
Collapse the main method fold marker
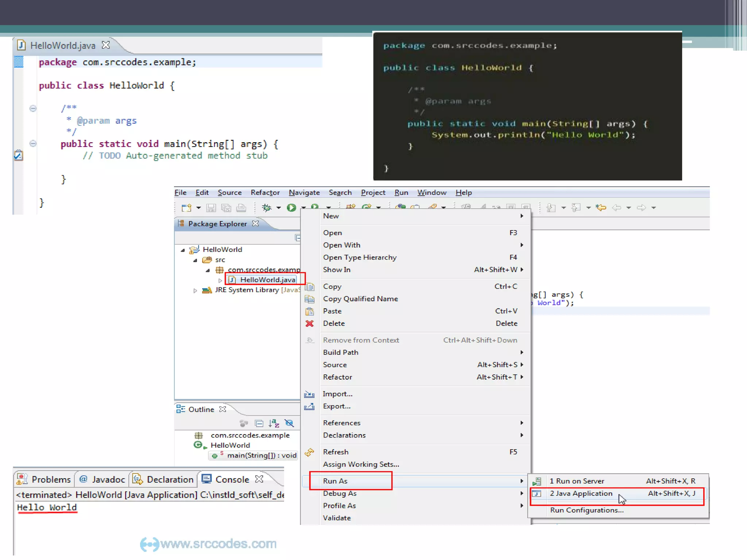(x=33, y=143)
